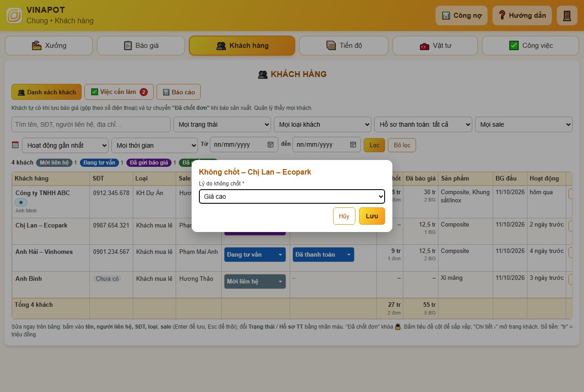Go to the Tiến độ tab
Image resolution: width=584 pixels, height=392 pixels.
click(344, 46)
